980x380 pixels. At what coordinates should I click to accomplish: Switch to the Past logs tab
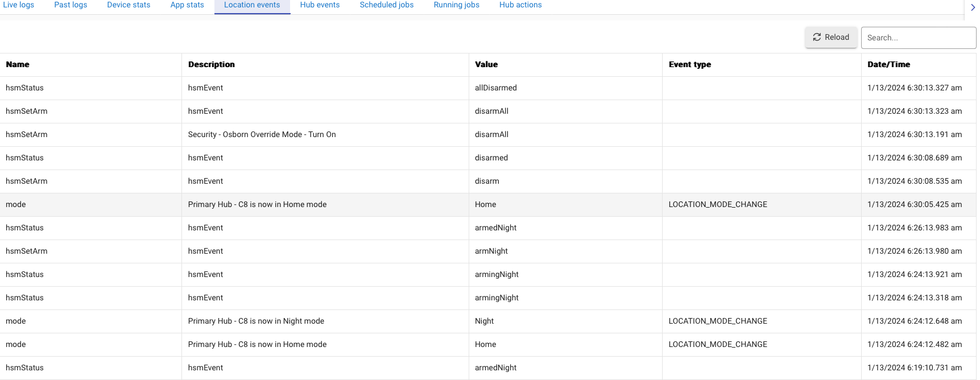pyautogui.click(x=71, y=5)
